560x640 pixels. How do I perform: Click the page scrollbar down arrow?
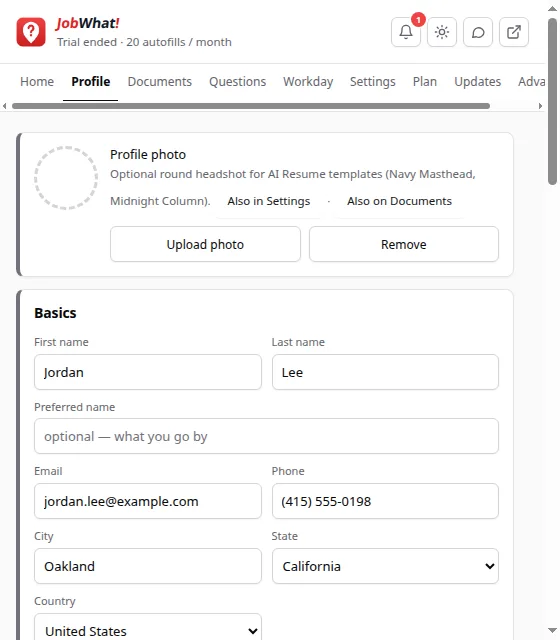pos(552,631)
